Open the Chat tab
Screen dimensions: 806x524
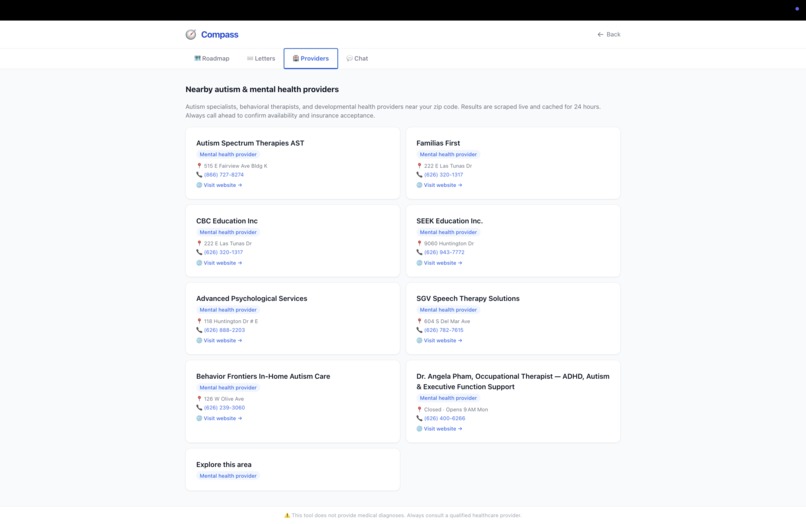(357, 59)
